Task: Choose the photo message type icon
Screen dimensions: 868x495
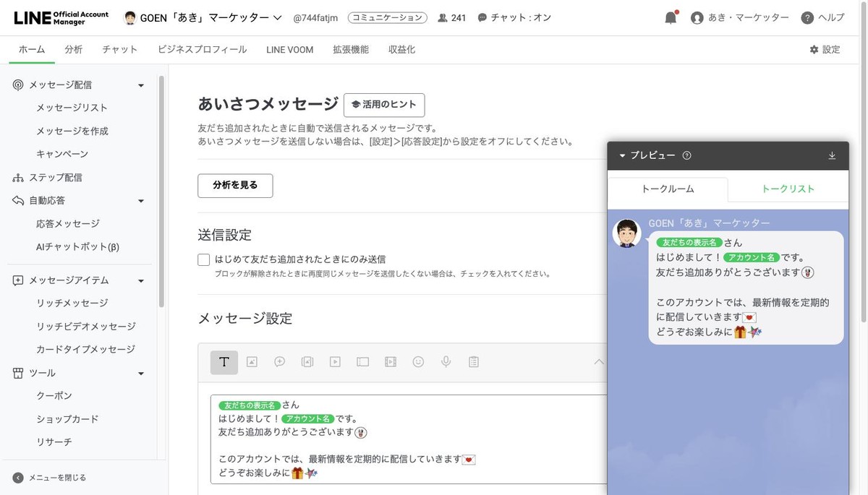Action: coord(252,362)
